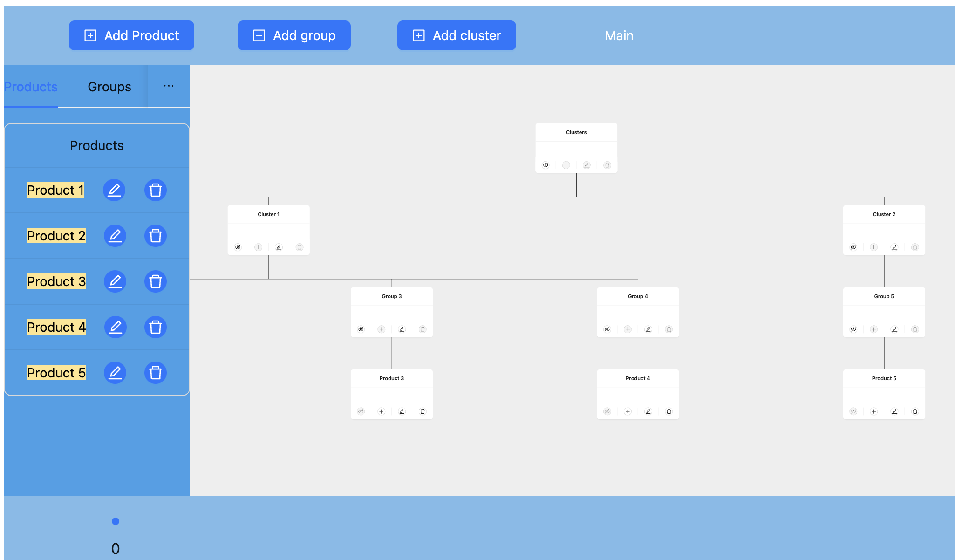
Task: Click the Add group button
Action: tap(293, 35)
